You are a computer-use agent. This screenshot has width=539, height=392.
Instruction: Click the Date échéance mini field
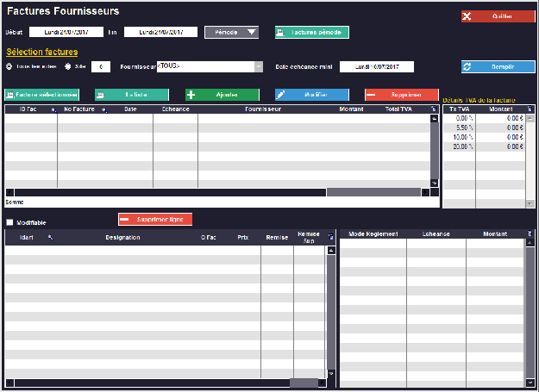(376, 66)
